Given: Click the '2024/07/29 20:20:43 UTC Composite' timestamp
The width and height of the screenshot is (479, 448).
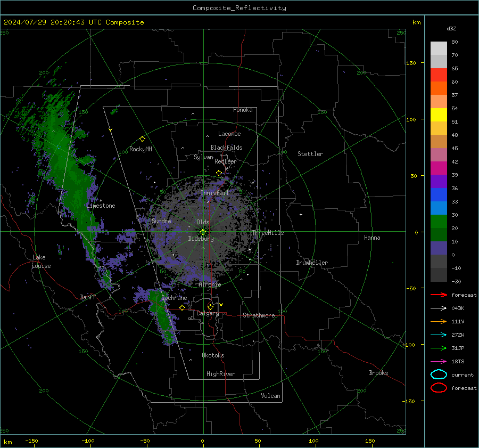Looking at the screenshot, I should click(x=73, y=22).
